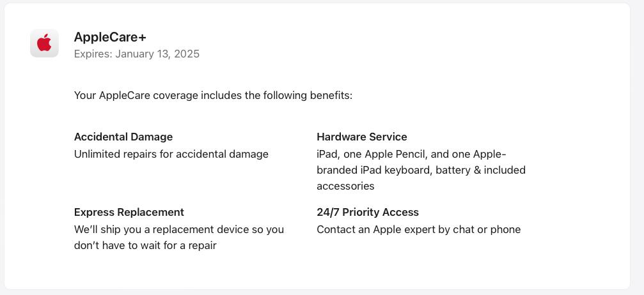
Task: Click the unlimited repairs description text
Action: click(x=171, y=155)
